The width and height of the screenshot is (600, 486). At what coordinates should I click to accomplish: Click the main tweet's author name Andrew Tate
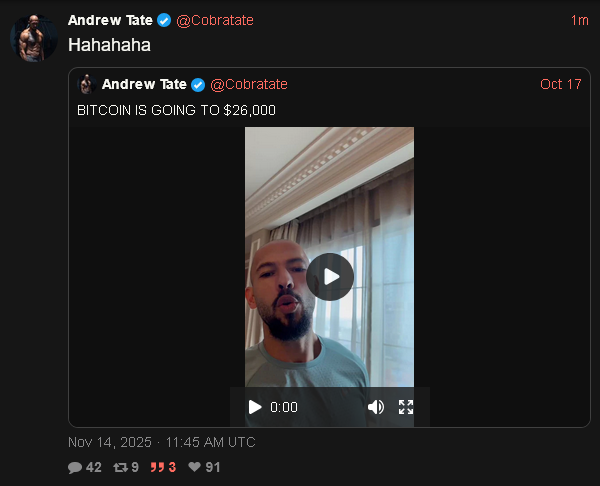click(x=110, y=20)
